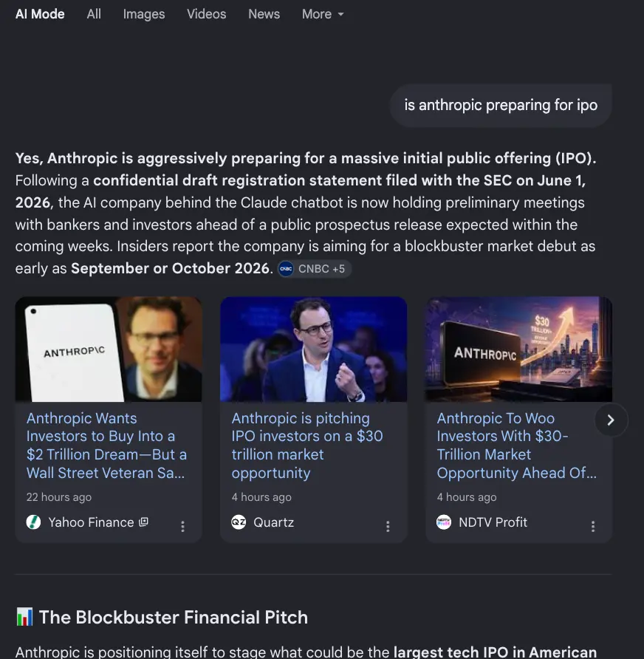Image resolution: width=644 pixels, height=659 pixels.
Task: Show next news cards with arrow button
Action: point(612,420)
